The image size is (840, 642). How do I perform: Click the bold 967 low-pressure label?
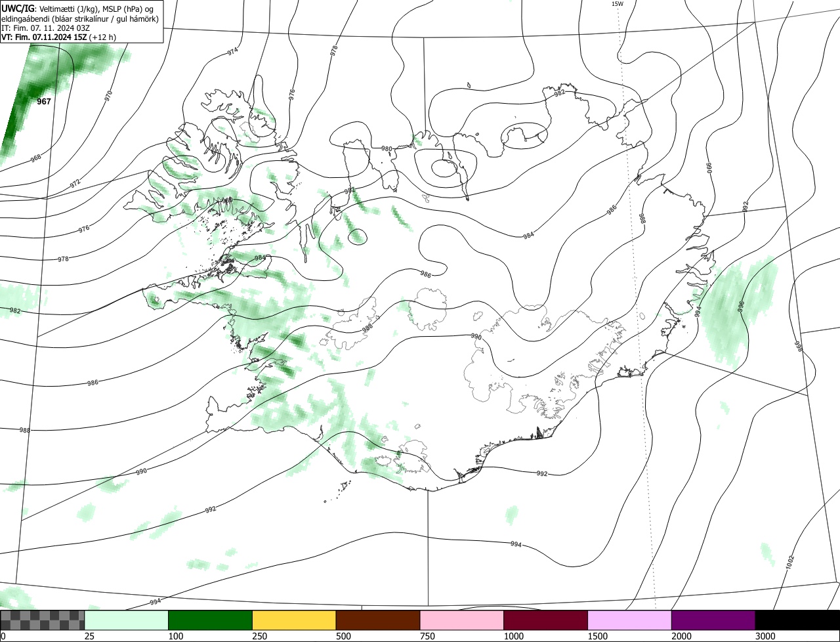pyautogui.click(x=44, y=102)
